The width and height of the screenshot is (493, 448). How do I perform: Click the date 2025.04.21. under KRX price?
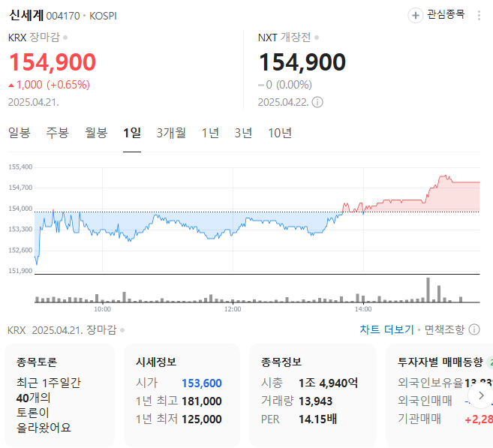pyautogui.click(x=33, y=102)
